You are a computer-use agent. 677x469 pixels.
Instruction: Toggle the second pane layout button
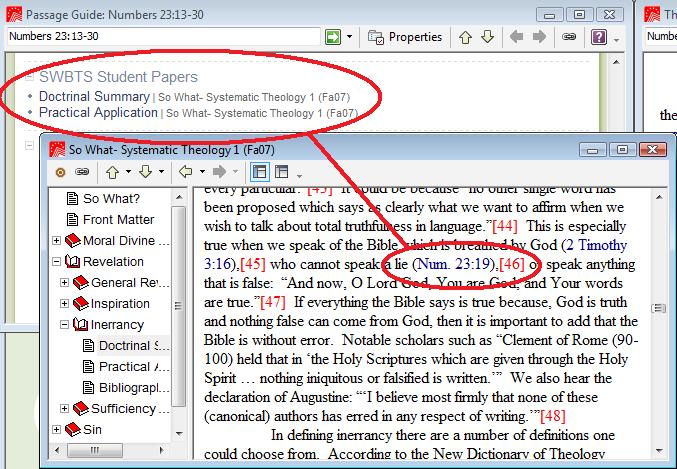282,172
